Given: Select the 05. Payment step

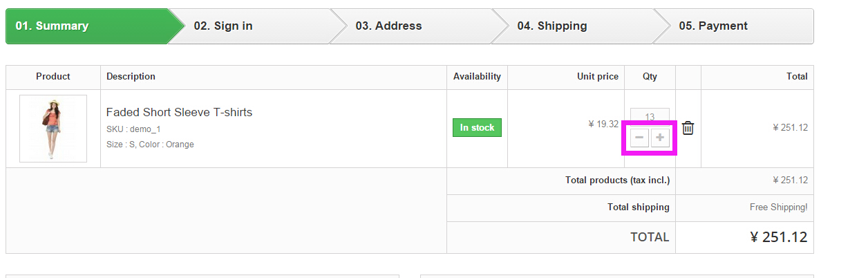Looking at the screenshot, I should click(x=713, y=26).
